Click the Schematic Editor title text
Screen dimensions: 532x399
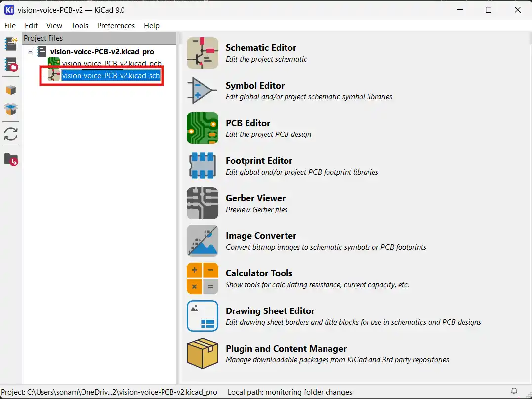pos(261,48)
